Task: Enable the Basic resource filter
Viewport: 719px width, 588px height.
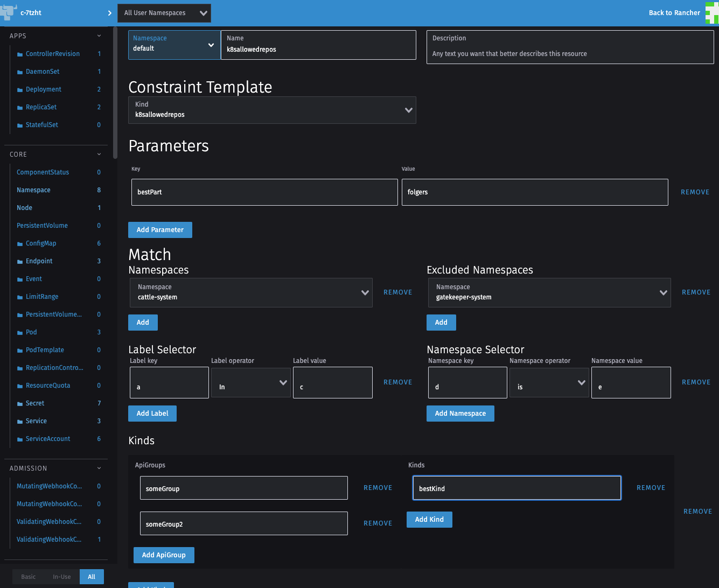Action: 28,576
